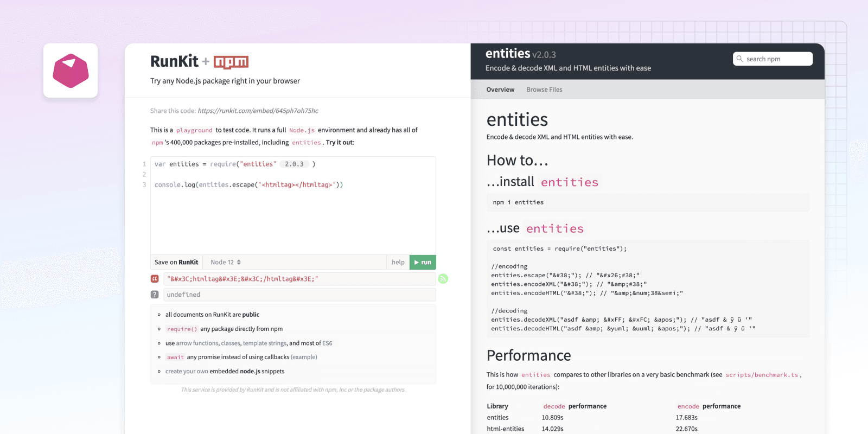Viewport: 868px width, 434px height.
Task: Click the 'playground' code word in intro
Action: tap(194, 130)
